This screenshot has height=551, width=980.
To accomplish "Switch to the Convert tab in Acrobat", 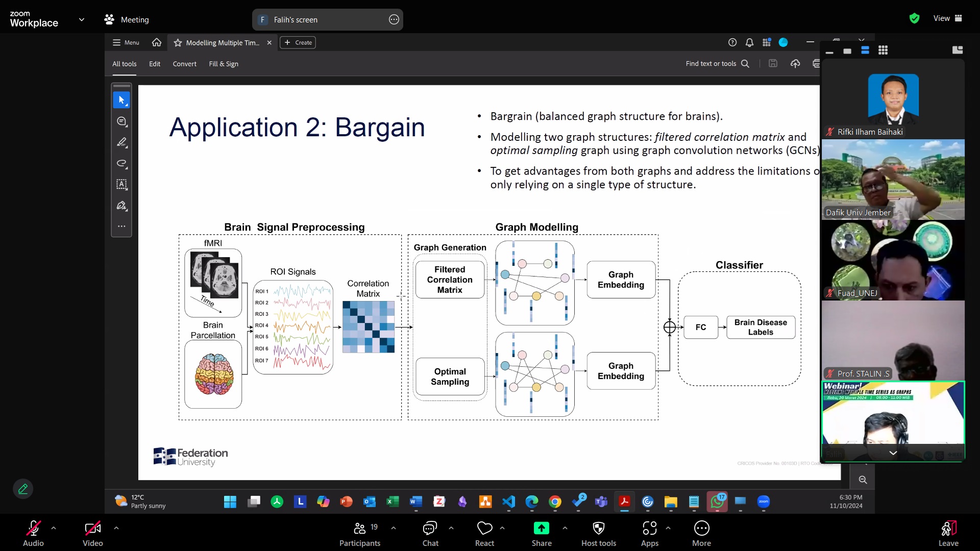I will click(x=184, y=64).
